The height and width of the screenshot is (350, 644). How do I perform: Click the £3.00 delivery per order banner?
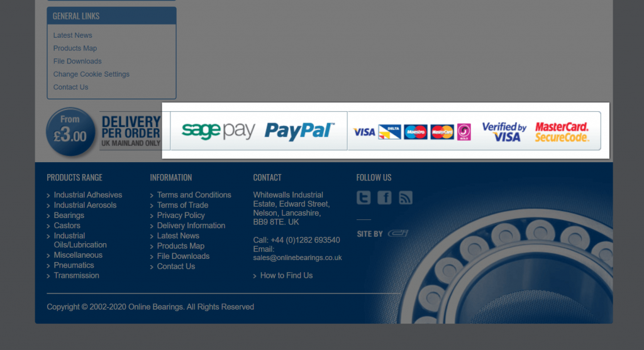pyautogui.click(x=104, y=132)
